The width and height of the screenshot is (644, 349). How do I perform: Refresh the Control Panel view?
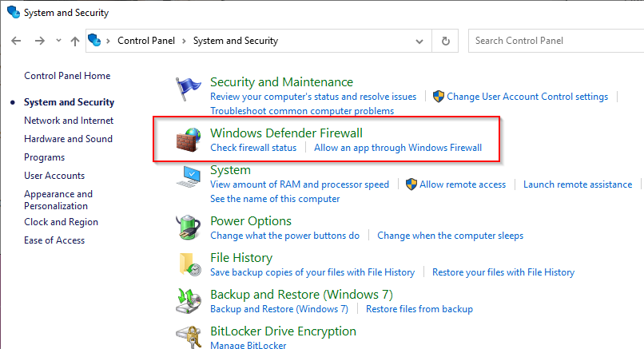[x=446, y=41]
